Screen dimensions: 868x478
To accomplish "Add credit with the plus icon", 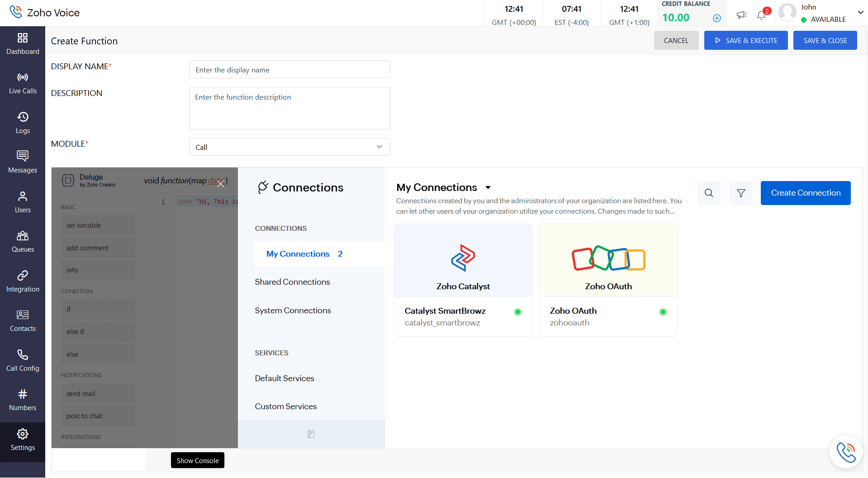I will pos(716,18).
